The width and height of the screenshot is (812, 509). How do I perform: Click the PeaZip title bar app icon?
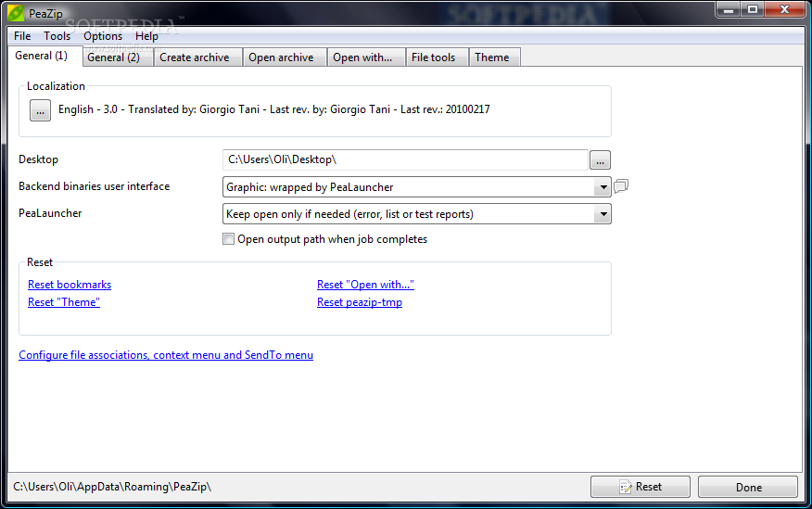(16, 13)
